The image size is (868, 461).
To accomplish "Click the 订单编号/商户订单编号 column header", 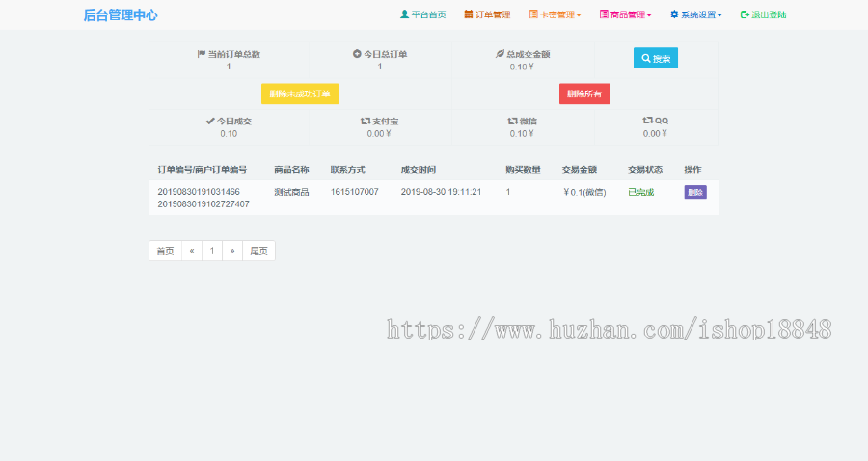I will [203, 170].
